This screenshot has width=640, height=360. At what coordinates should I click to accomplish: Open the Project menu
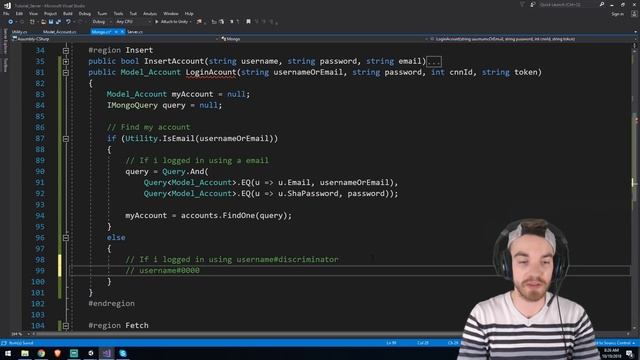(x=50, y=13)
